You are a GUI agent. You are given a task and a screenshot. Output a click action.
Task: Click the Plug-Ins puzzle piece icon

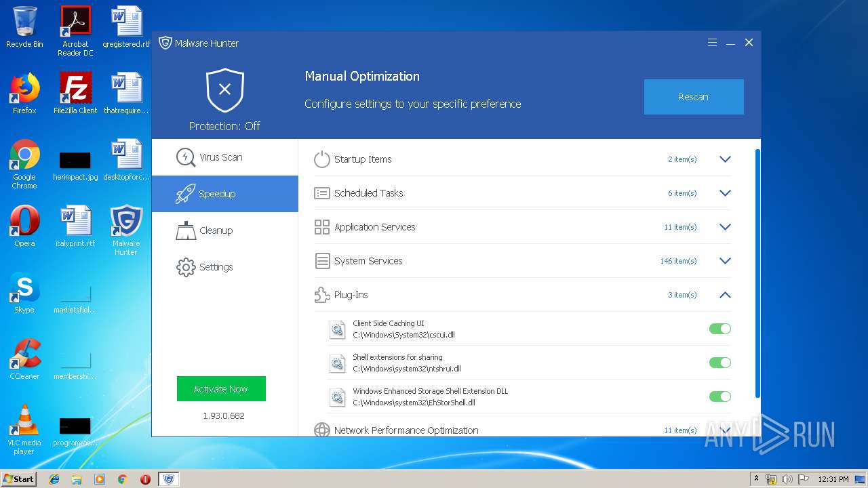click(x=322, y=295)
